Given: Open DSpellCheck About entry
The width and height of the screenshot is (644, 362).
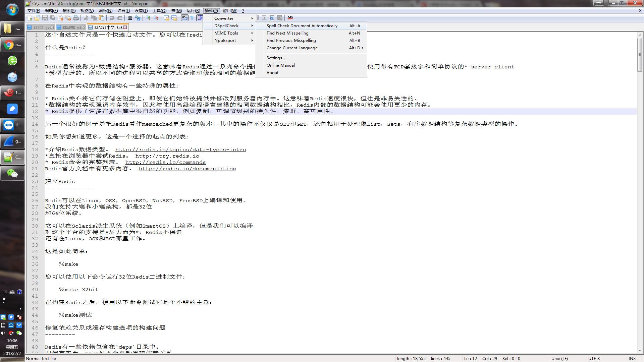Looking at the screenshot, I should click(311, 73).
